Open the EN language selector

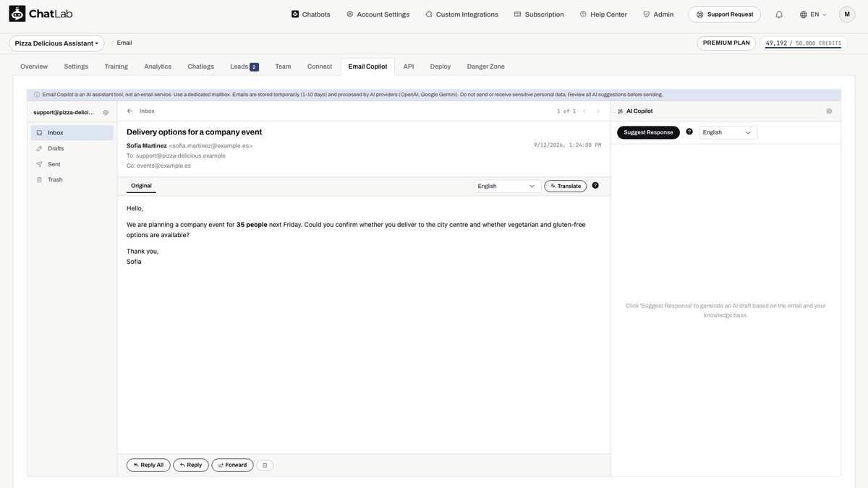[x=813, y=14]
